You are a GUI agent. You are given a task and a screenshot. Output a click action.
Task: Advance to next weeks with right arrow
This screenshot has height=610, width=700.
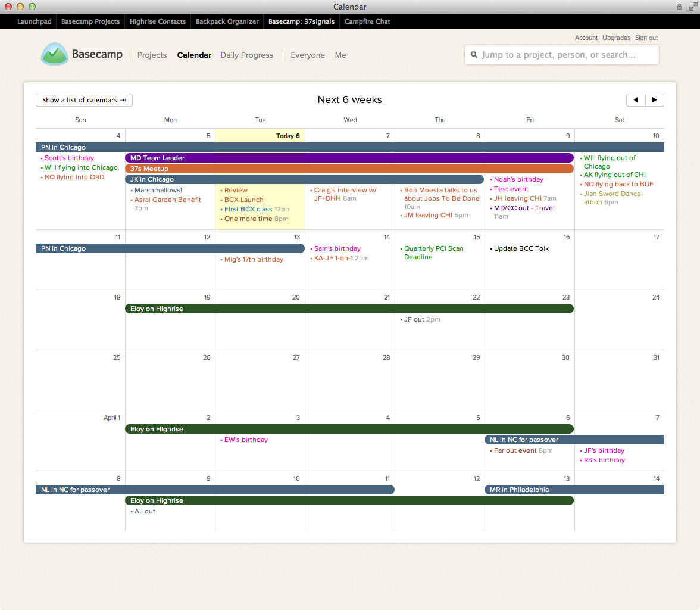tap(655, 100)
